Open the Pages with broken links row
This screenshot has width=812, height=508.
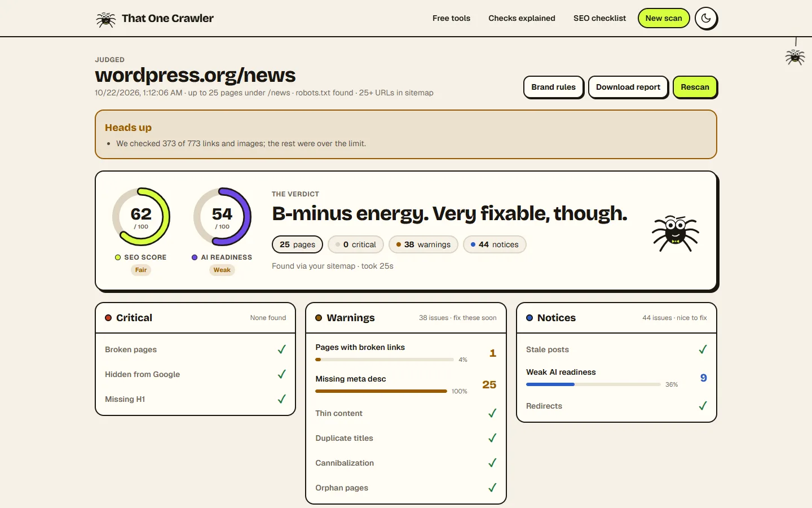pos(406,353)
